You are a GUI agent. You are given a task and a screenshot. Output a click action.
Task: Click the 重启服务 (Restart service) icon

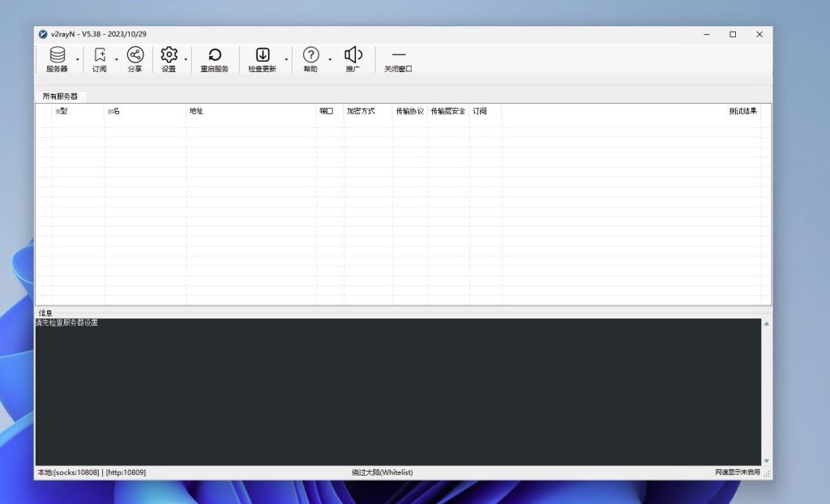tap(214, 59)
